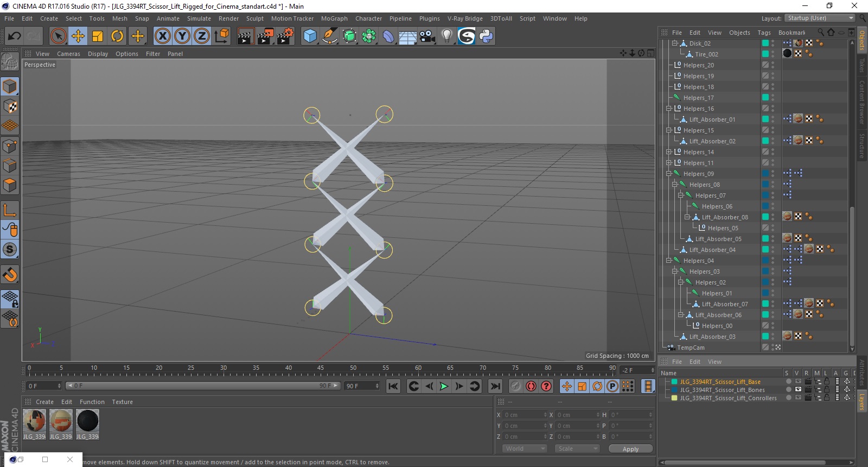Click the teal Scissor_Lift_Base layer color swatch
This screenshot has height=467, width=868.
[x=674, y=382]
